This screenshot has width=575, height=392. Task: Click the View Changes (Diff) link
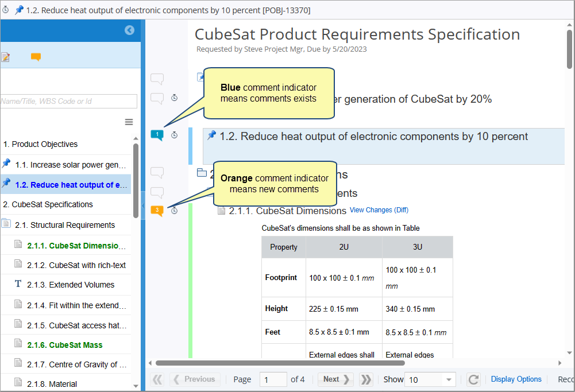pos(379,210)
